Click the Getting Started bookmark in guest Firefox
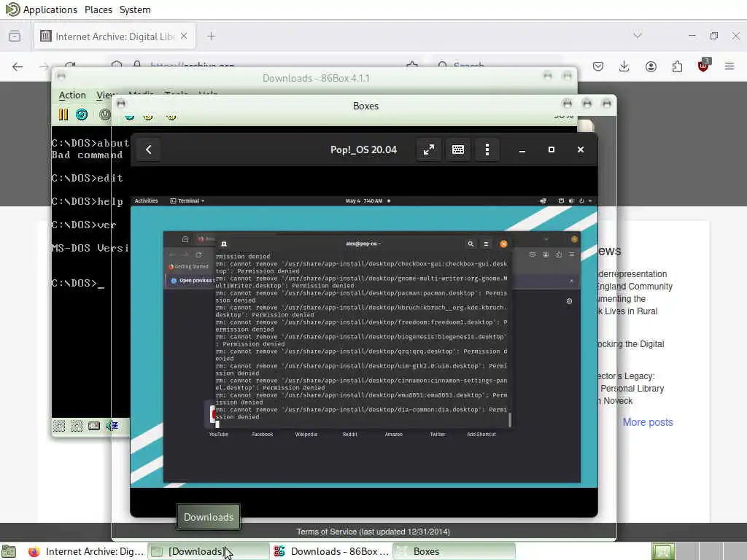The image size is (747, 560). coord(189,267)
